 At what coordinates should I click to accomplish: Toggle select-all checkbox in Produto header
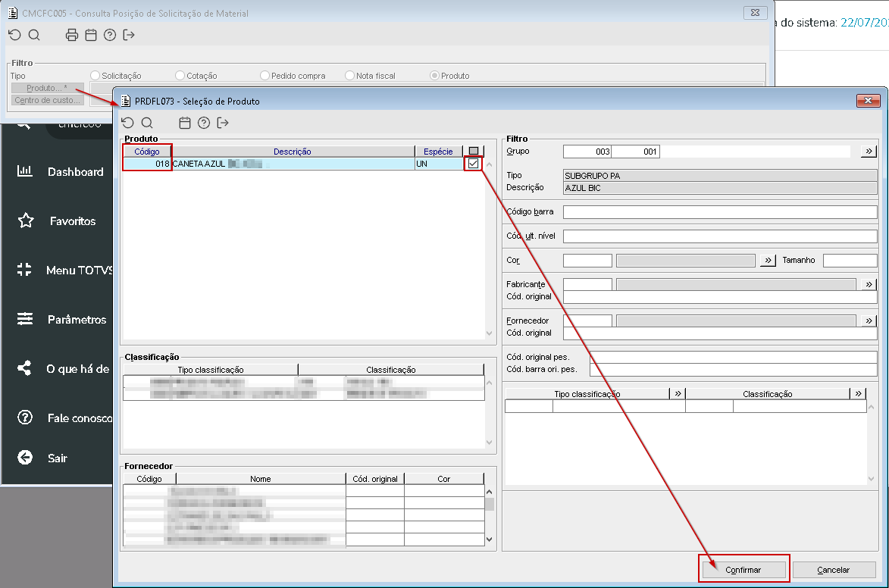tap(474, 151)
